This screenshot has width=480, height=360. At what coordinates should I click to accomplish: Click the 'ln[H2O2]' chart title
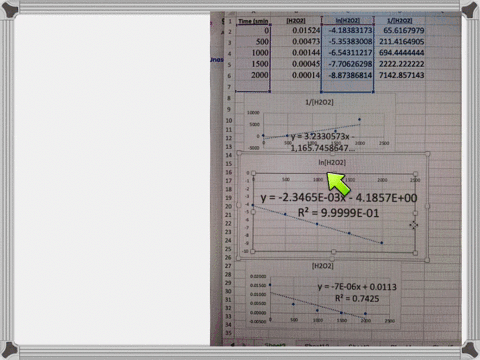tap(332, 162)
